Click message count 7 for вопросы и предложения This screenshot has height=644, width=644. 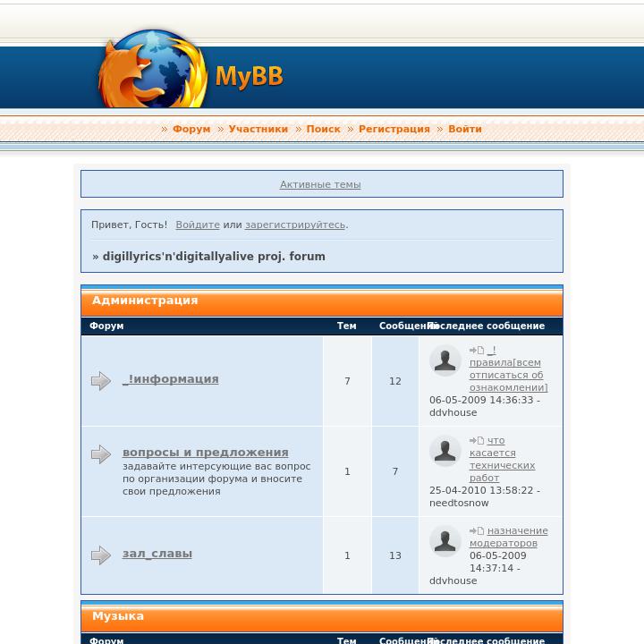pos(395,471)
